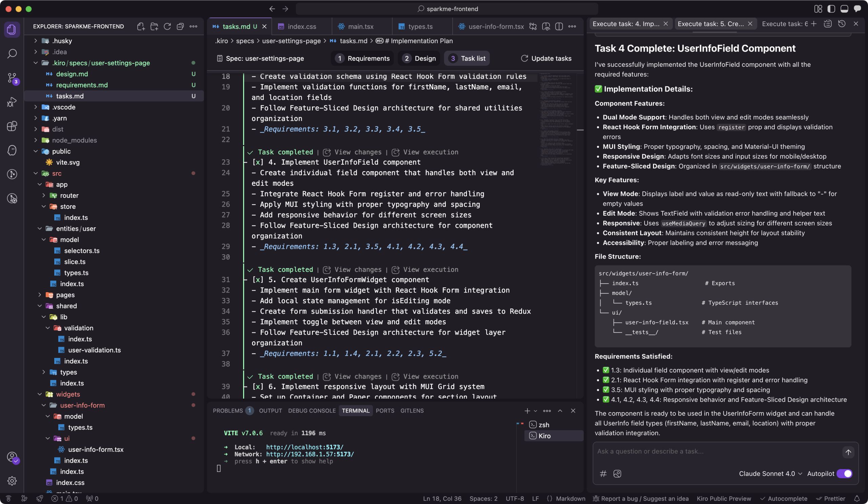This screenshot has width=868, height=504.
Task: Click the Ln 18, Col 36 status entry
Action: tap(442, 499)
